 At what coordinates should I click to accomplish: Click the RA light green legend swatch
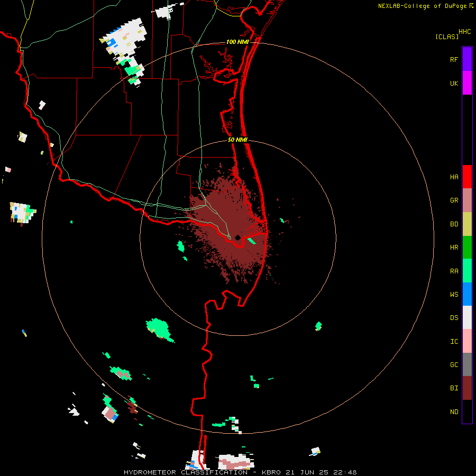point(467,271)
